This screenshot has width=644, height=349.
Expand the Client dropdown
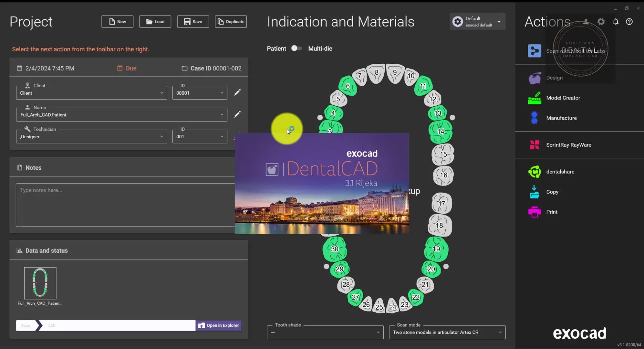click(91, 93)
